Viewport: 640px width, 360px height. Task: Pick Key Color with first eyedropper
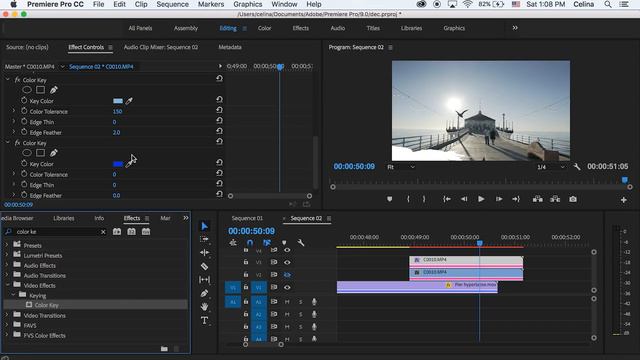(129, 101)
